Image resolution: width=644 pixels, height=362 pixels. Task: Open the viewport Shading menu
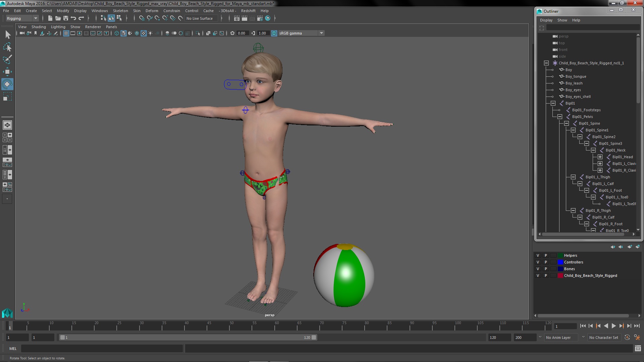click(x=39, y=27)
